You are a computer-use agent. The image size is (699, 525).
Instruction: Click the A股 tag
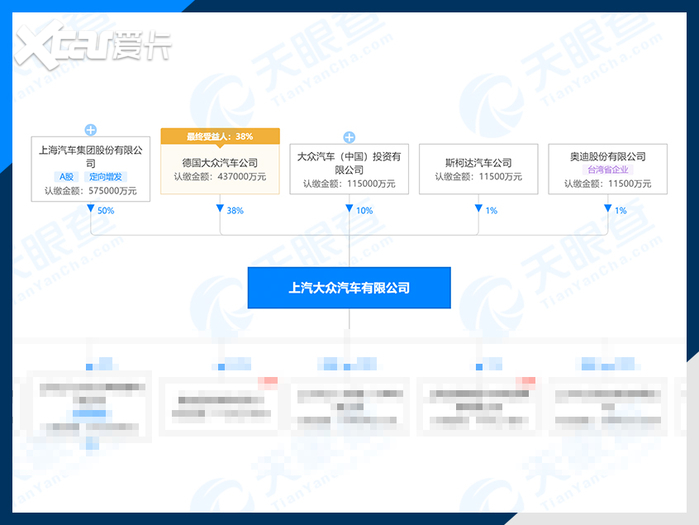click(x=66, y=177)
